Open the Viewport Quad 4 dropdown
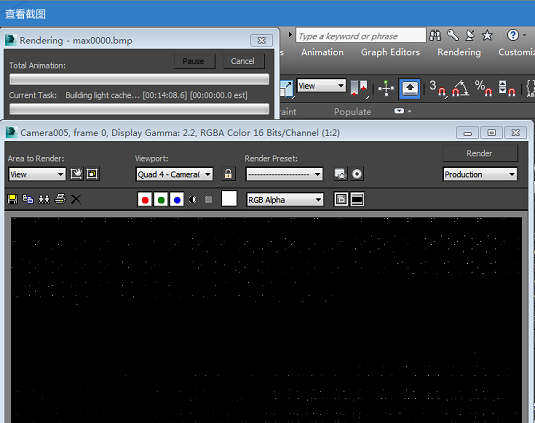Image resolution: width=535 pixels, height=423 pixels. pos(174,174)
